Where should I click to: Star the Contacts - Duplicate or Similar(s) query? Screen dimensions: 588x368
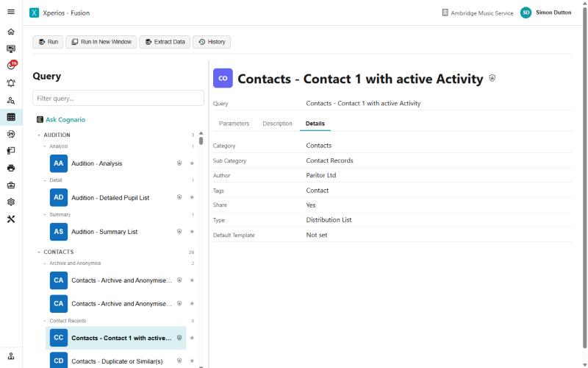(x=192, y=361)
